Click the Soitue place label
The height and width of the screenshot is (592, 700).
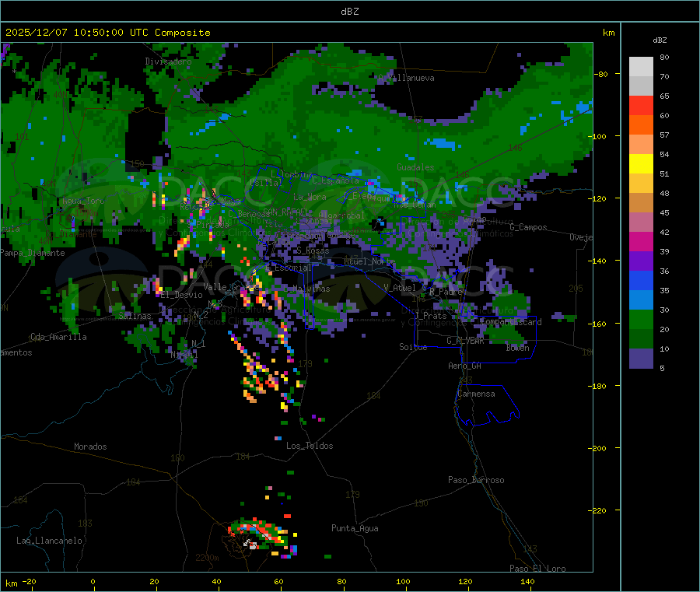click(x=413, y=347)
